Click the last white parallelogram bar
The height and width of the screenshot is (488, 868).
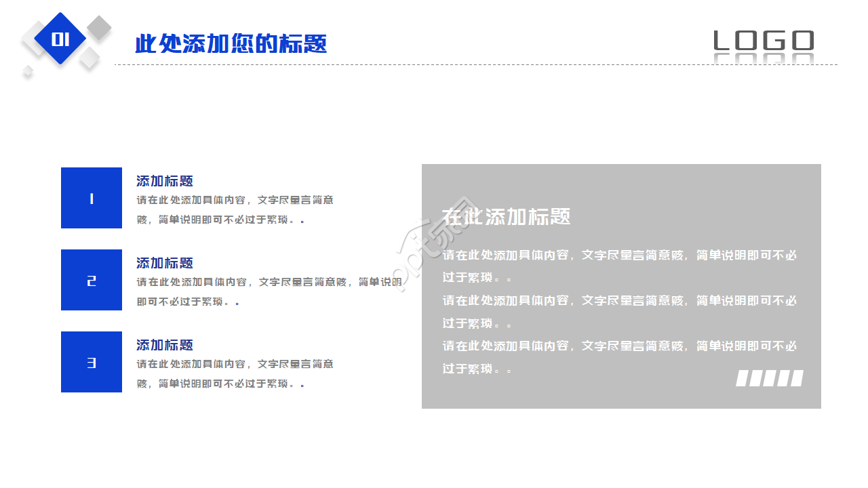(x=795, y=378)
